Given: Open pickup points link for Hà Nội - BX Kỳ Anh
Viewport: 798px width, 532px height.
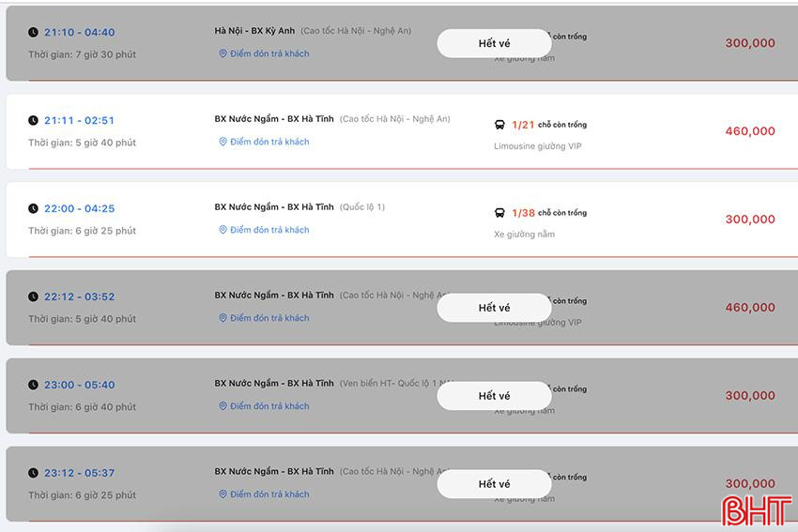Looking at the screenshot, I should 269,53.
